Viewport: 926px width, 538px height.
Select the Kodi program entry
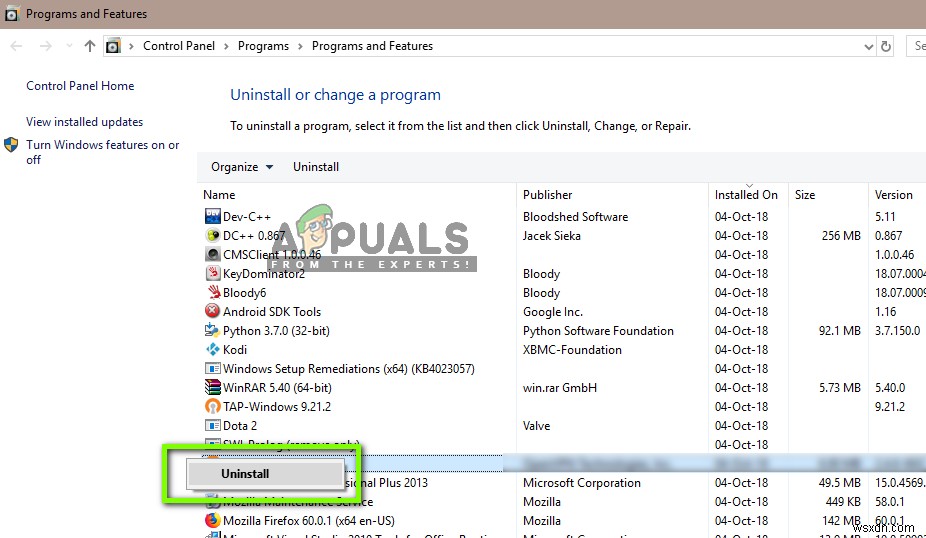[x=234, y=350]
